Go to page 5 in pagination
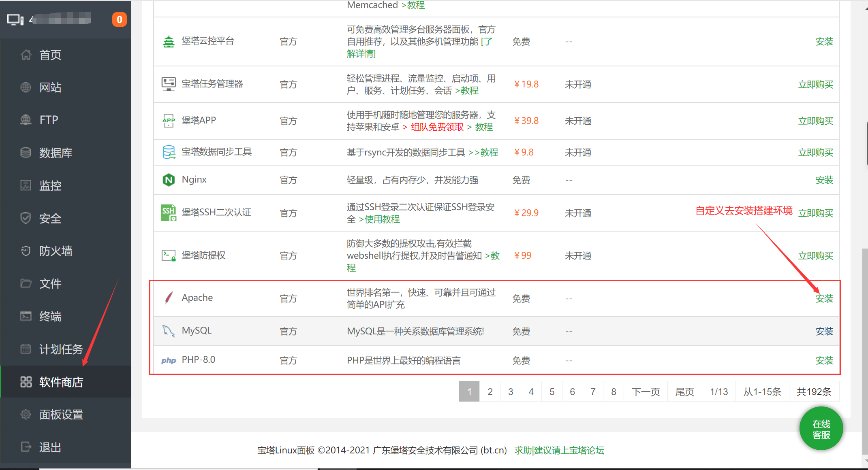The height and width of the screenshot is (470, 868). [552, 391]
